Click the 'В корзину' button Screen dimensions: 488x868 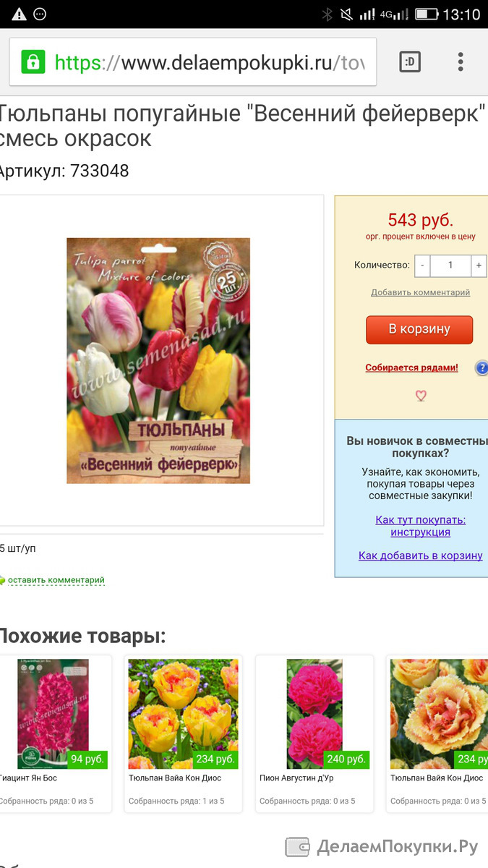pyautogui.click(x=419, y=329)
